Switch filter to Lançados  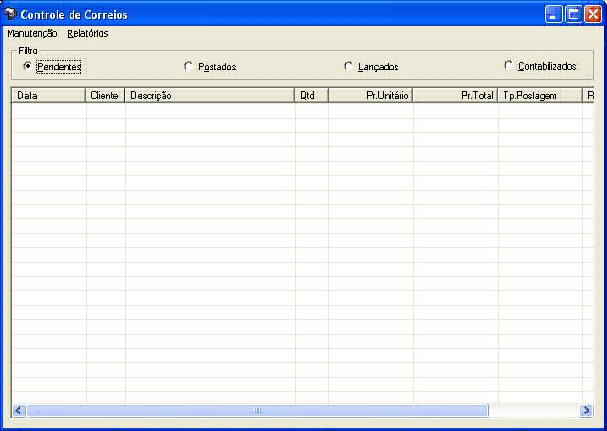348,66
